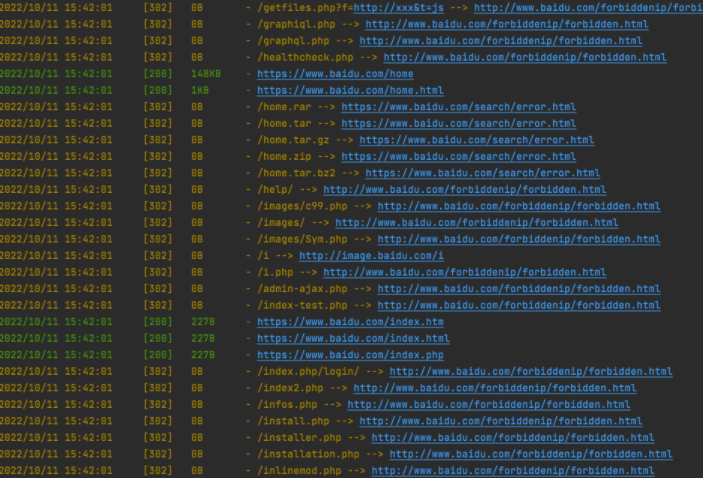The width and height of the screenshot is (703, 478).
Task: Click the /images/c99.php path text
Action: point(302,206)
